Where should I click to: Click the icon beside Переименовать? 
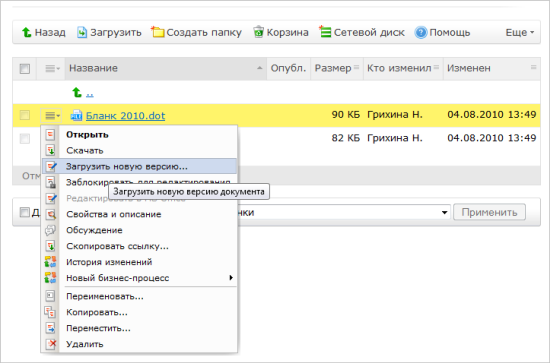[50, 296]
